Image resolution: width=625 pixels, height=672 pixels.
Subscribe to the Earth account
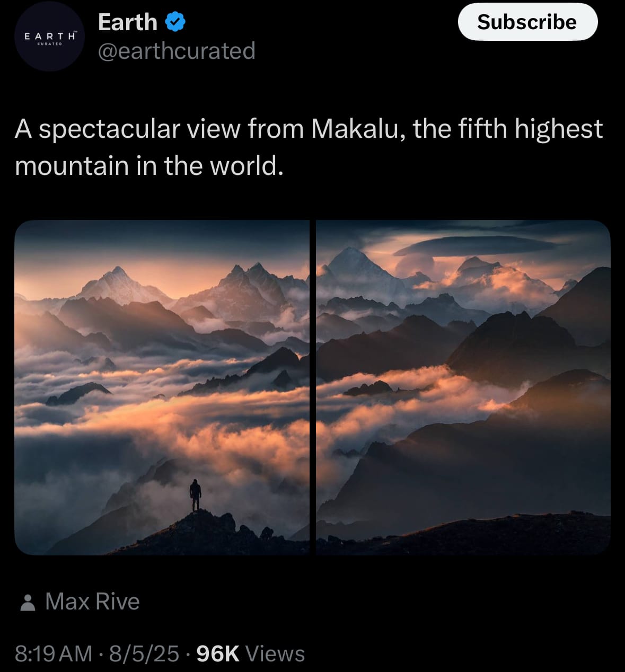(527, 22)
